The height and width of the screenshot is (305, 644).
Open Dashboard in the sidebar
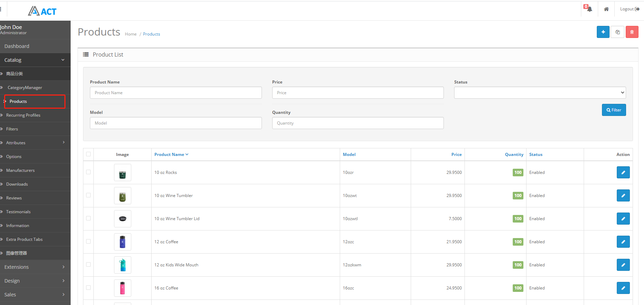[x=35, y=46]
